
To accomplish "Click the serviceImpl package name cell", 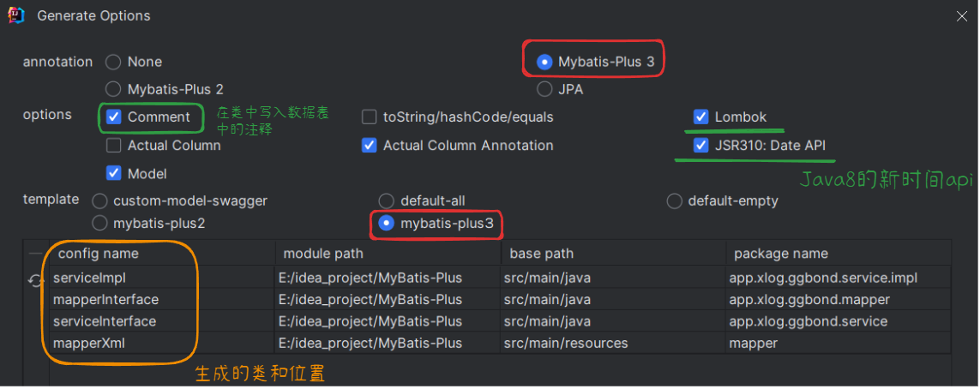I will (823, 278).
